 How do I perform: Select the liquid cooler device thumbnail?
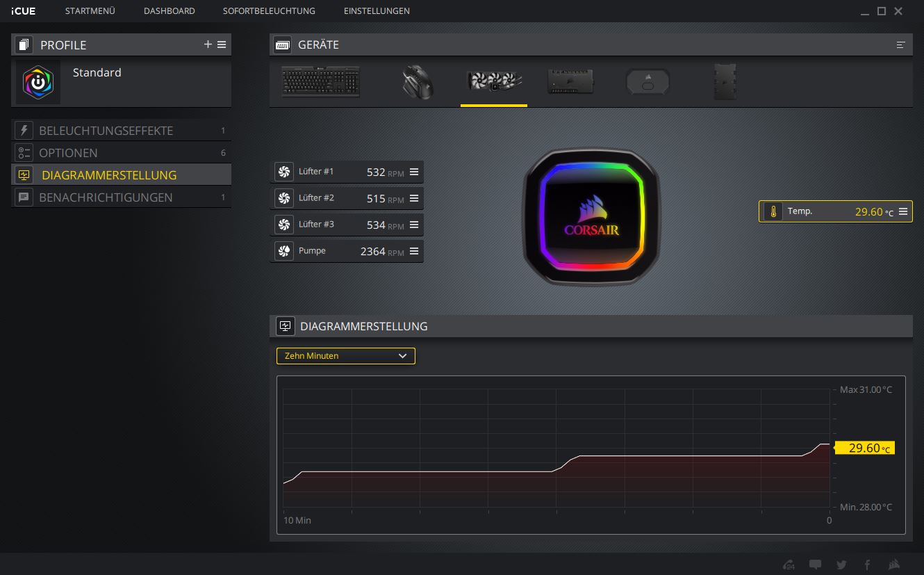[x=494, y=81]
